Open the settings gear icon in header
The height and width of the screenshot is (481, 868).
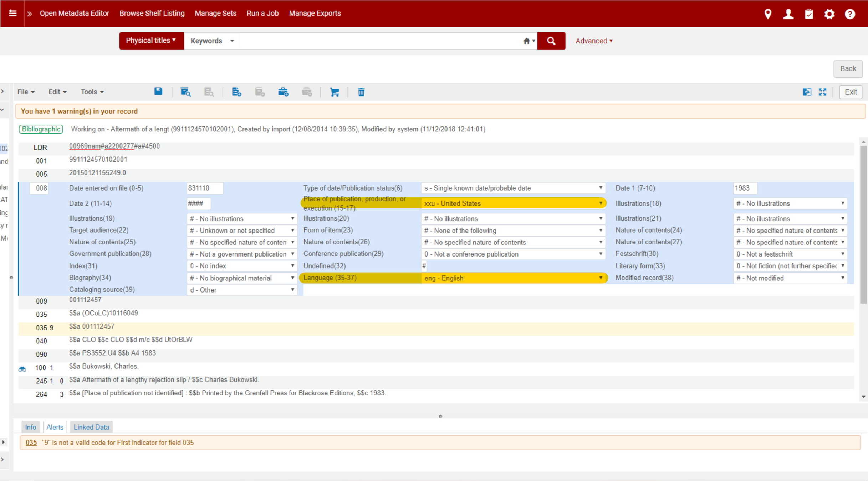(829, 14)
